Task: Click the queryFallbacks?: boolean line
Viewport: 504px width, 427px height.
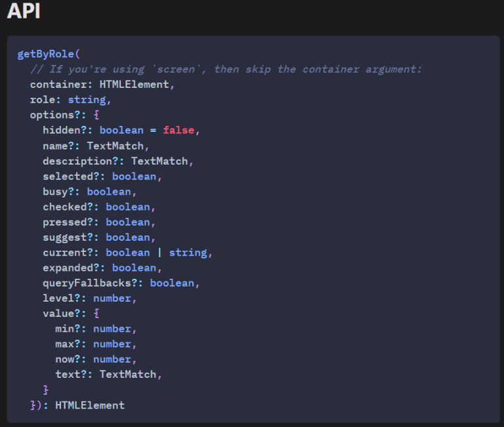Action: click(121, 283)
